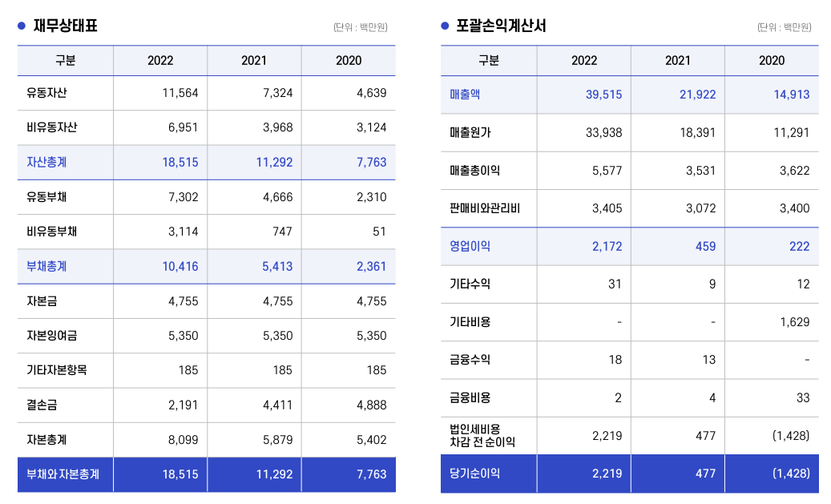Click the 4,888 결손금 value
The height and width of the screenshot is (504, 831).
[372, 405]
